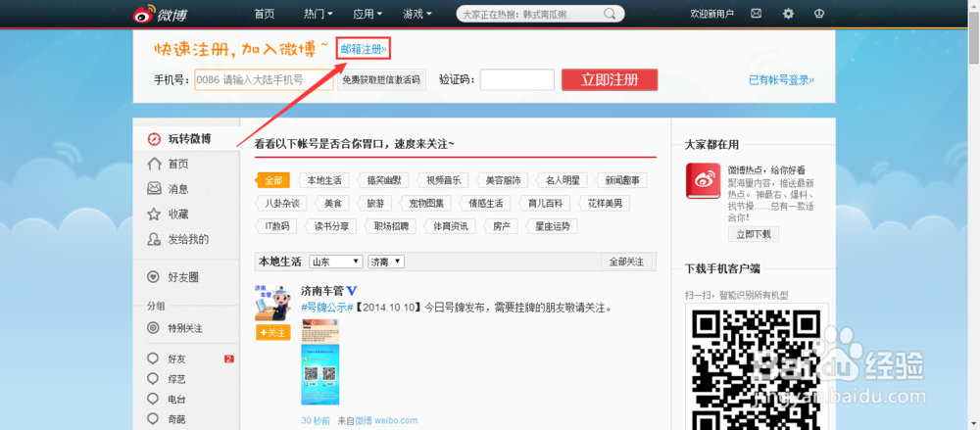The height and width of the screenshot is (430, 980).
Task: Open the 热门 dropdown menu
Action: coord(318,13)
